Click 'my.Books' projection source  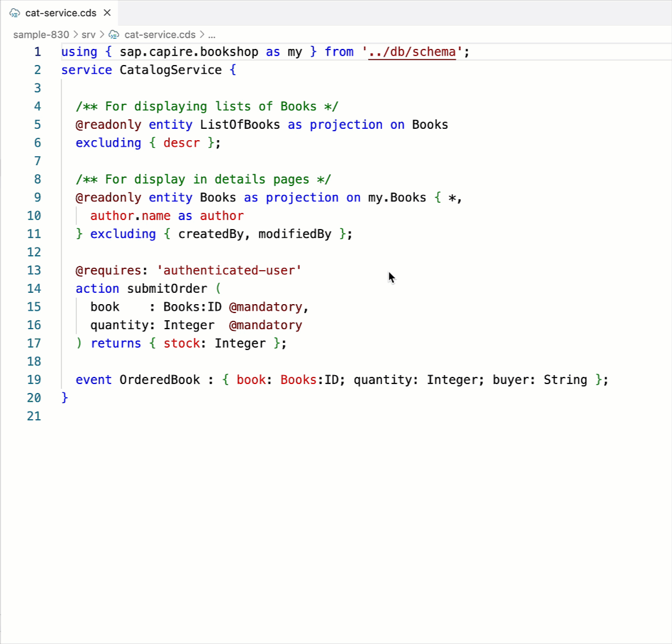[397, 197]
